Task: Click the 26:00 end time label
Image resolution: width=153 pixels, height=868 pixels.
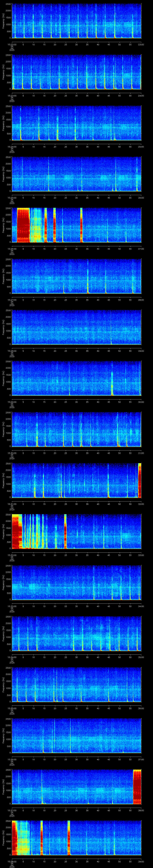Action: (x=141, y=198)
